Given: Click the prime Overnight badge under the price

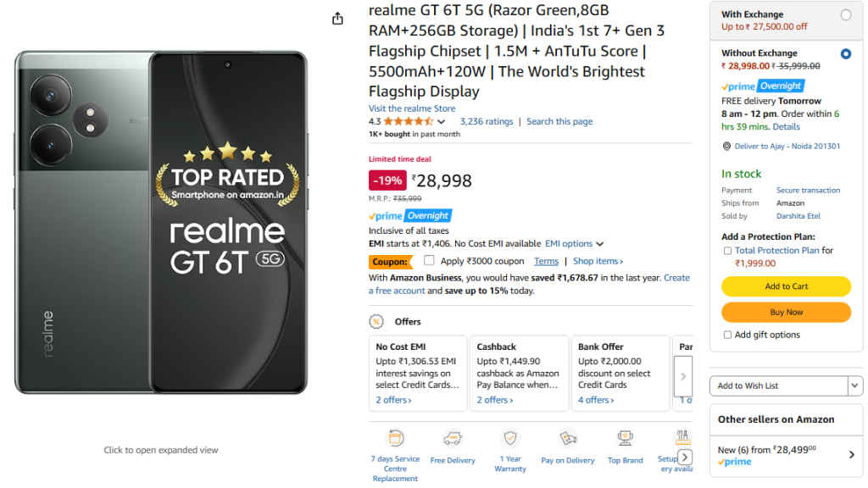Looking at the screenshot, I should 409,215.
